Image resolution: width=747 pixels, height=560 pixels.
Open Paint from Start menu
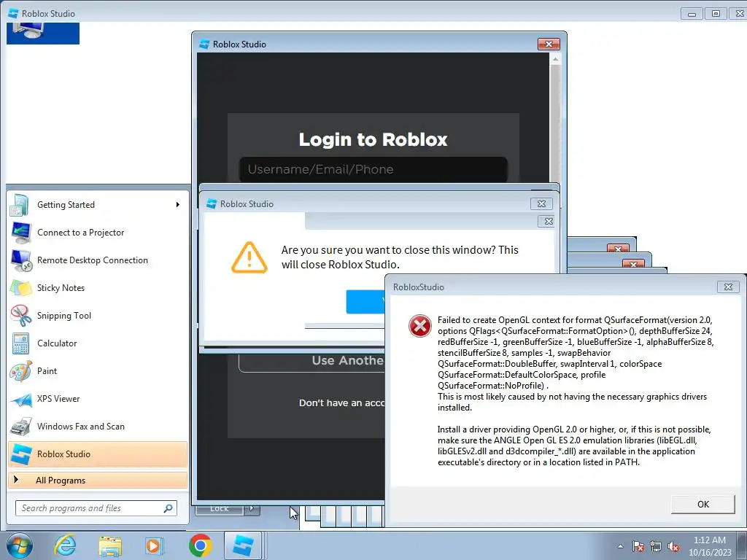click(98, 371)
